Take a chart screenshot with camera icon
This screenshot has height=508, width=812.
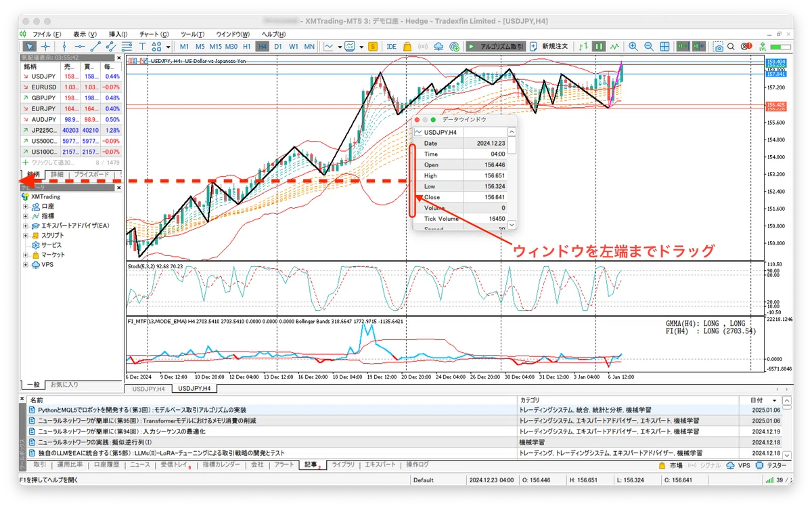719,46
